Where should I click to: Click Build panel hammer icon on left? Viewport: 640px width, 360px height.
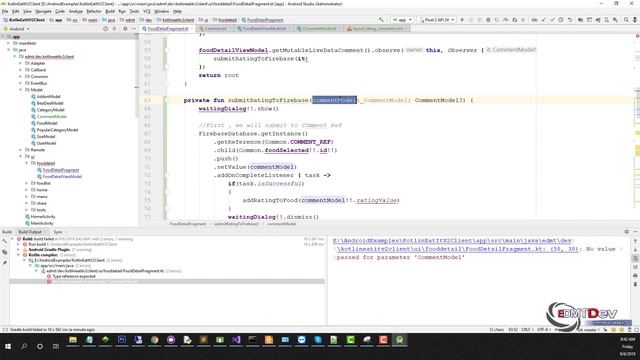click(4, 241)
